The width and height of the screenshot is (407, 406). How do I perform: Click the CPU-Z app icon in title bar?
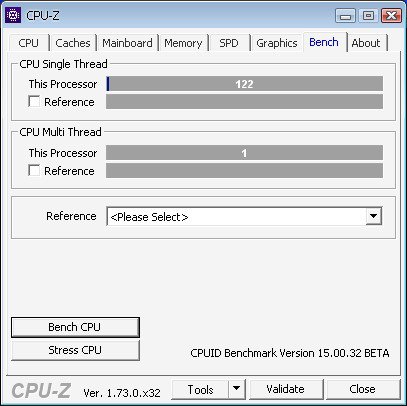(13, 15)
